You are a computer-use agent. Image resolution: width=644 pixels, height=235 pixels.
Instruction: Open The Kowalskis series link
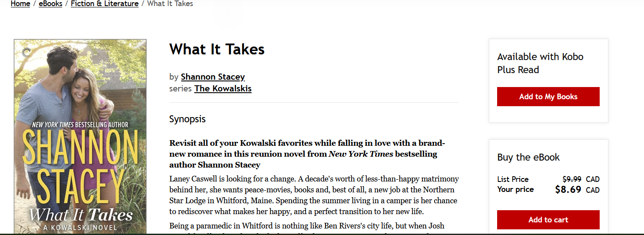tap(223, 89)
